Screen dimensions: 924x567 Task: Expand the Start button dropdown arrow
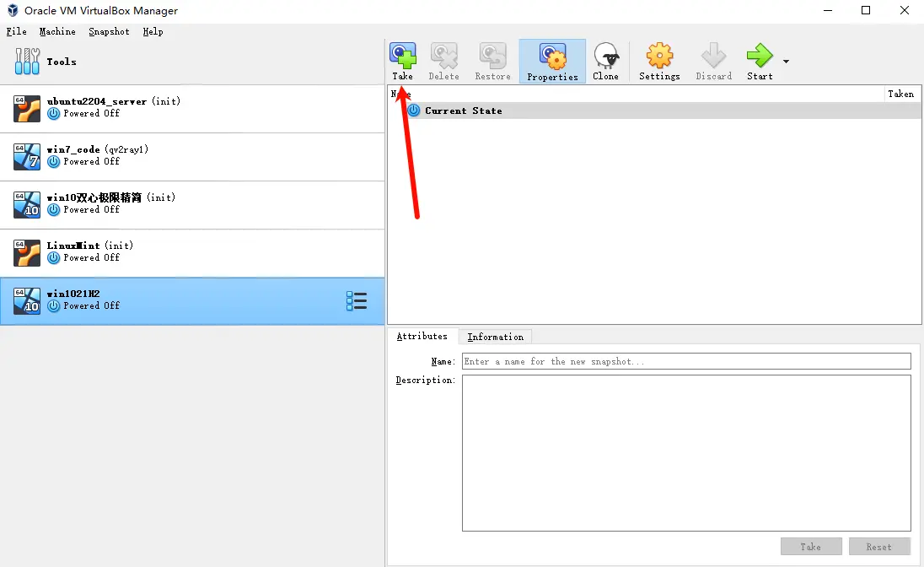pyautogui.click(x=786, y=62)
